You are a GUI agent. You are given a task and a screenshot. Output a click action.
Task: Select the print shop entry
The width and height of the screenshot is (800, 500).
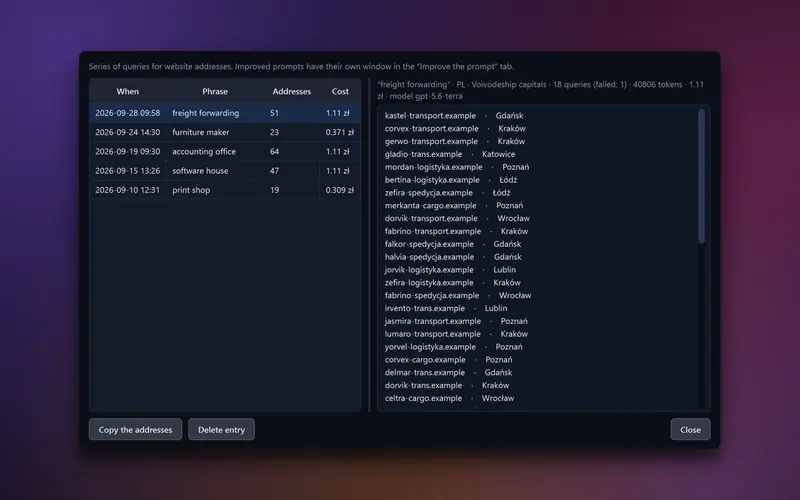click(x=225, y=190)
